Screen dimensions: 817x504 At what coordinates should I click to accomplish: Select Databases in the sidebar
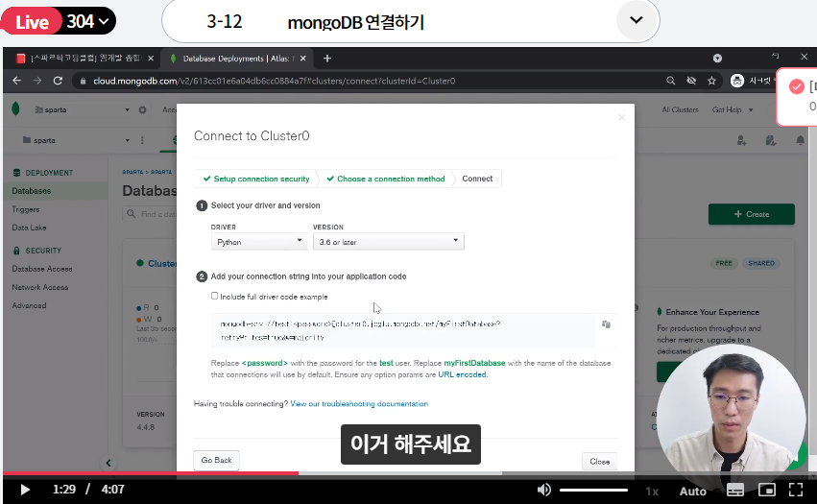click(32, 191)
